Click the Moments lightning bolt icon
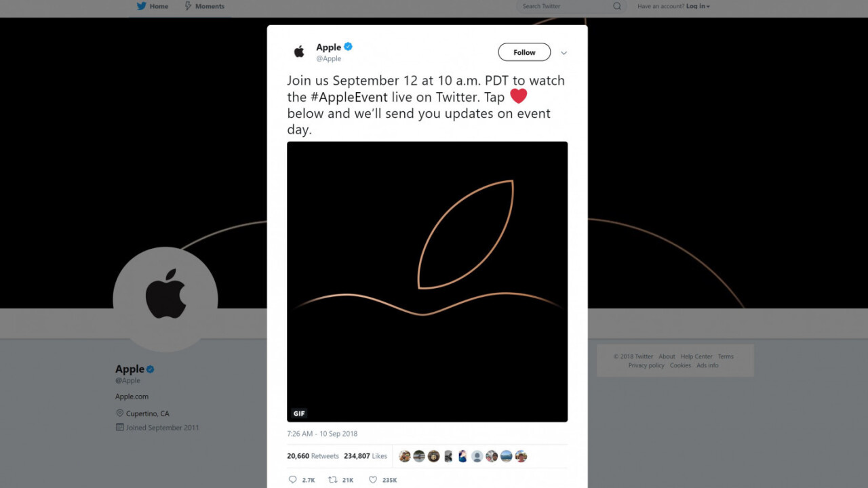The image size is (868, 488). coord(188,6)
